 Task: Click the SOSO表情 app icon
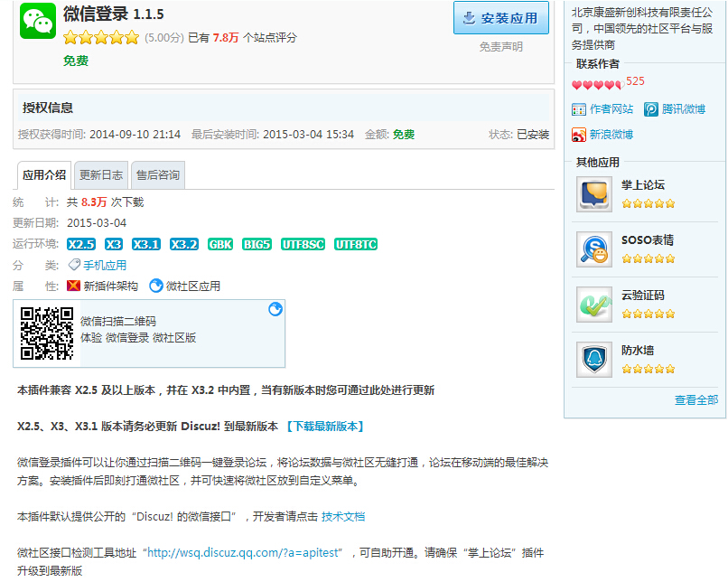593,249
